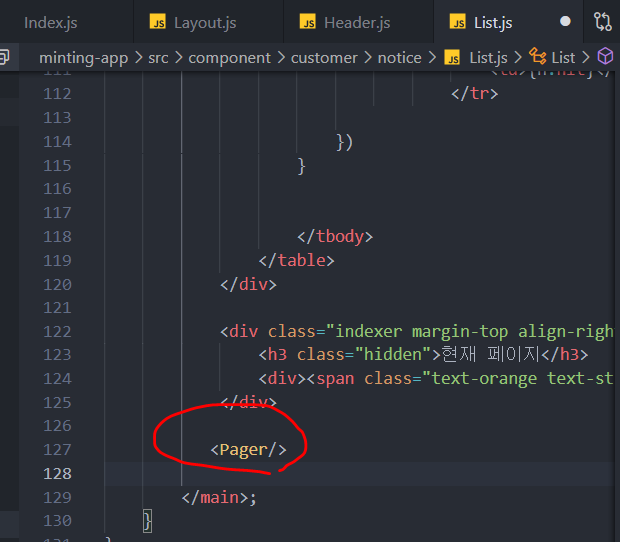This screenshot has width=620, height=542.
Task: Switch to the Header.js tab
Action: [359, 23]
